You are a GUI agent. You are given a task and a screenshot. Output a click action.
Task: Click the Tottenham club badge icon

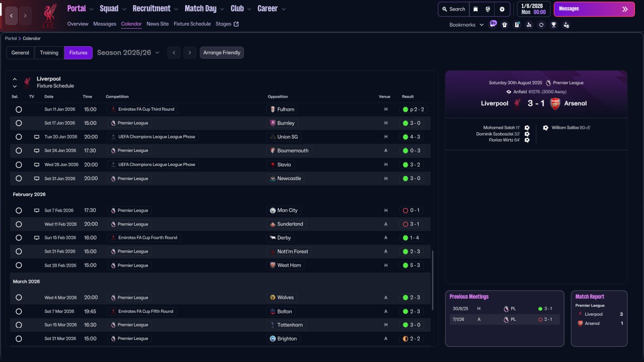click(273, 325)
